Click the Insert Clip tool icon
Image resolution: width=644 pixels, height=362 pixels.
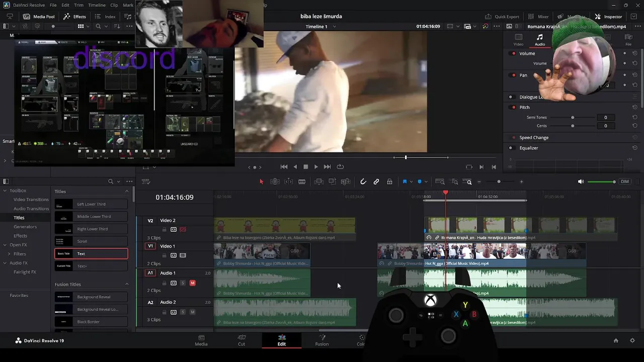tap(318, 182)
